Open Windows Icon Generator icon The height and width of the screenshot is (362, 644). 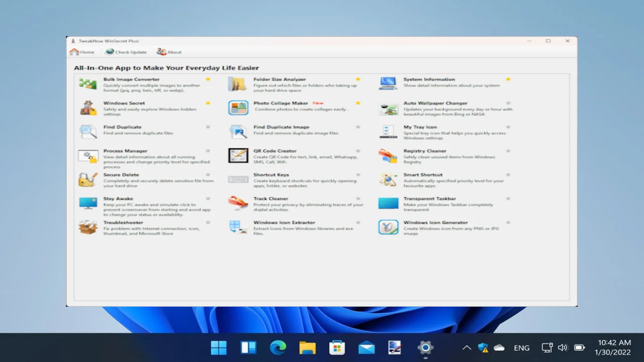(388, 227)
